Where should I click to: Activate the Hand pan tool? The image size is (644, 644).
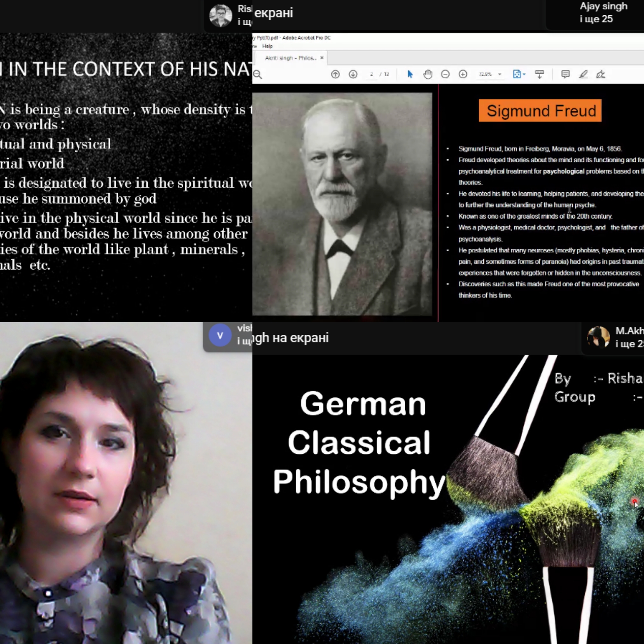(428, 74)
